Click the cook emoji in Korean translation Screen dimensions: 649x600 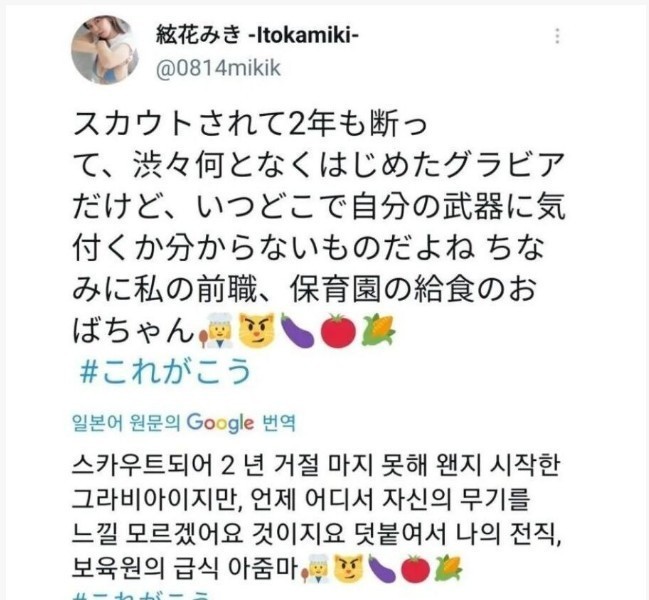[x=315, y=569]
